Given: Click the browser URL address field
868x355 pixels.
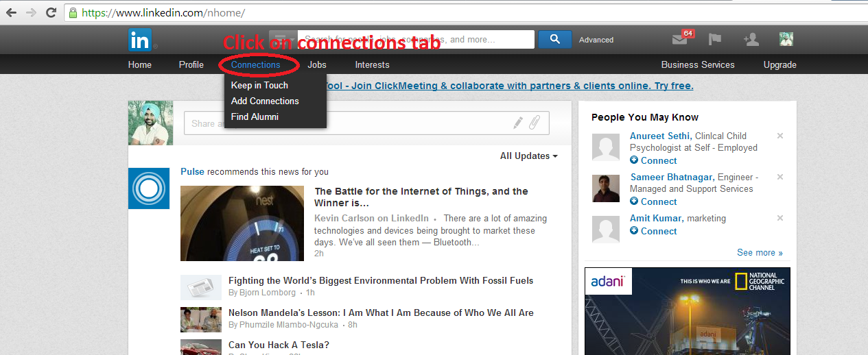Looking at the screenshot, I should tap(467, 13).
